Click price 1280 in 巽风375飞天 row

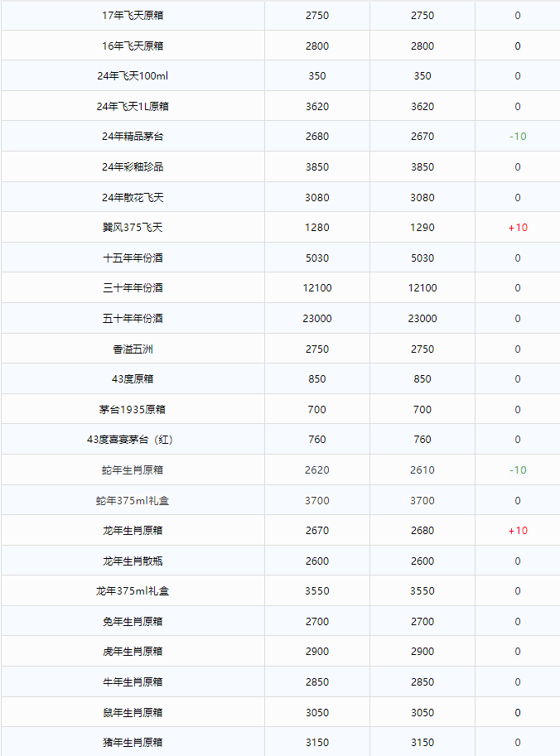(x=317, y=227)
